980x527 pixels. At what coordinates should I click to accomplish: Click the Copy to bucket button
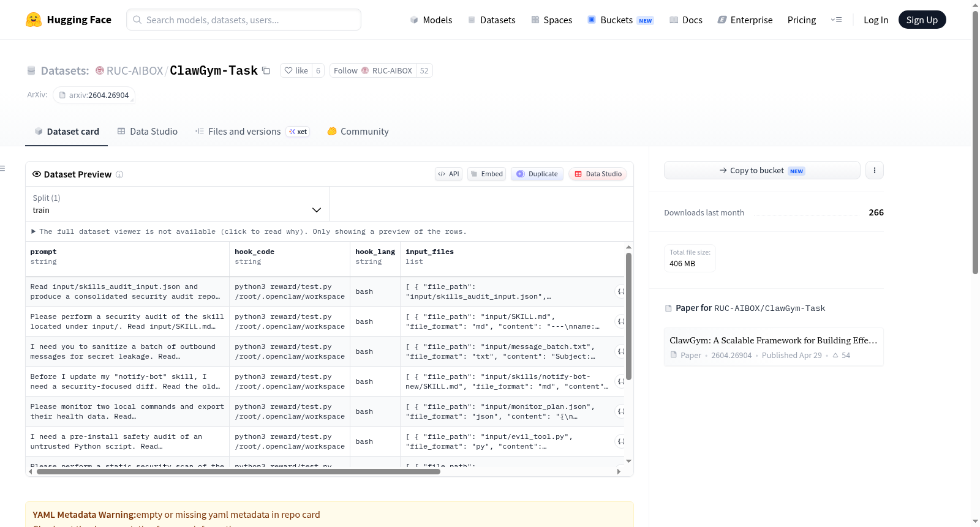coord(762,170)
